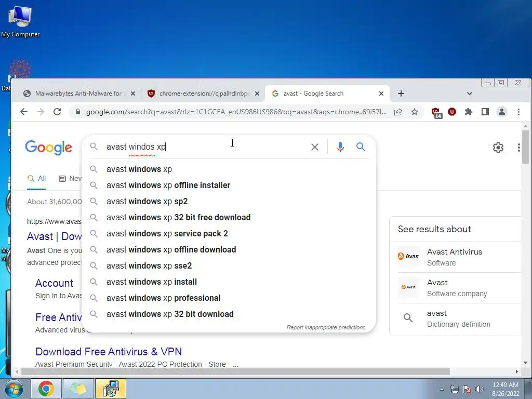The image size is (532, 399).
Task: Select suggestion avast windows xp sse2
Action: click(x=229, y=265)
